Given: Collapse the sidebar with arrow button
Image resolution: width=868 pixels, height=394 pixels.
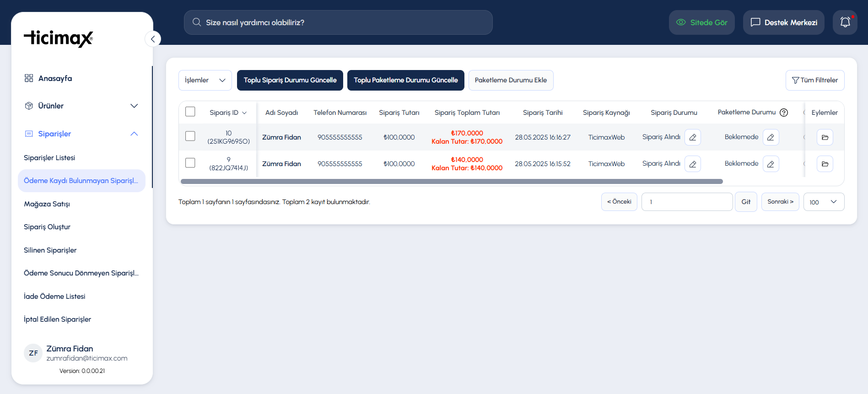Looking at the screenshot, I should pyautogui.click(x=153, y=39).
